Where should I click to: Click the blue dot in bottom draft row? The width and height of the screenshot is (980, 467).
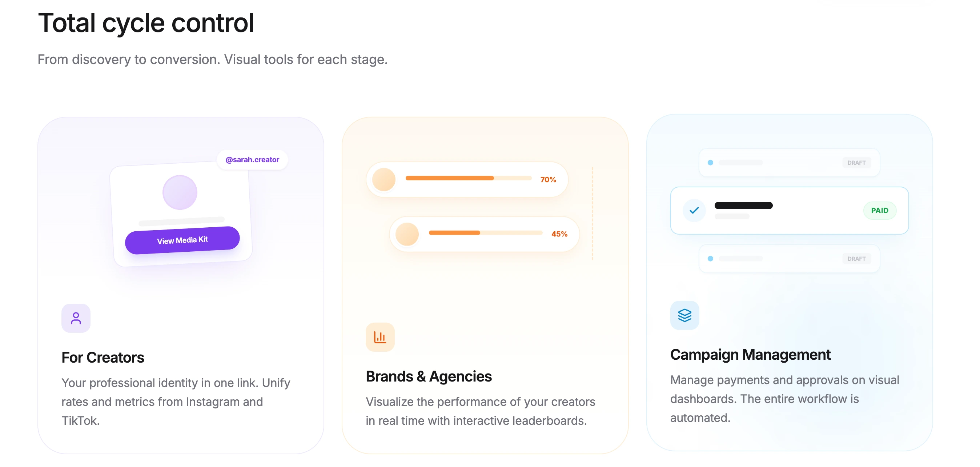click(x=710, y=259)
